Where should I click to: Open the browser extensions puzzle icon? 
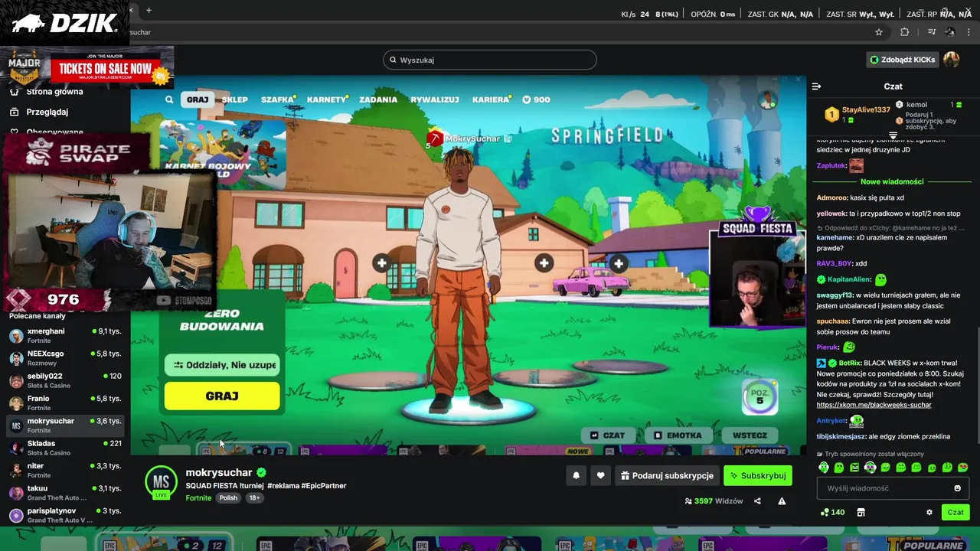tap(905, 32)
